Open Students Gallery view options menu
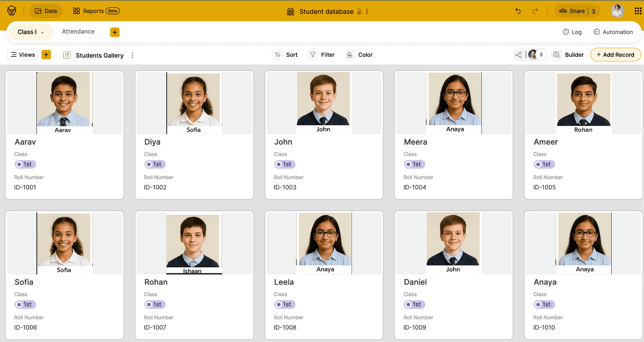The height and width of the screenshot is (342, 644). (132, 55)
